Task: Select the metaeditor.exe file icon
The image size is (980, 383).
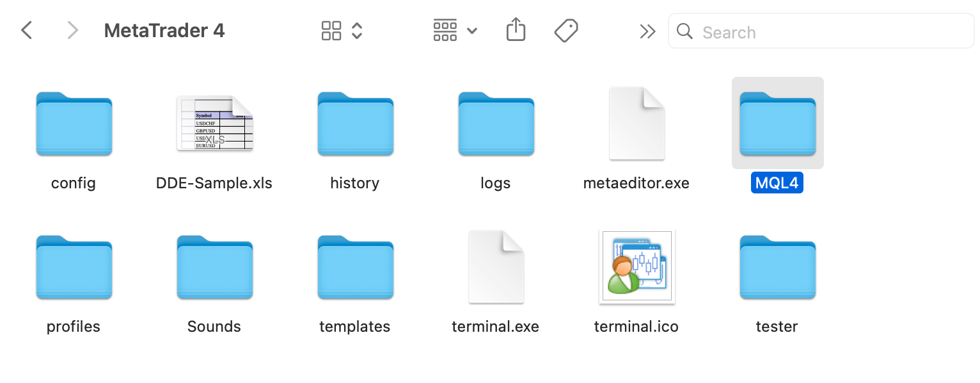Action: click(637, 123)
